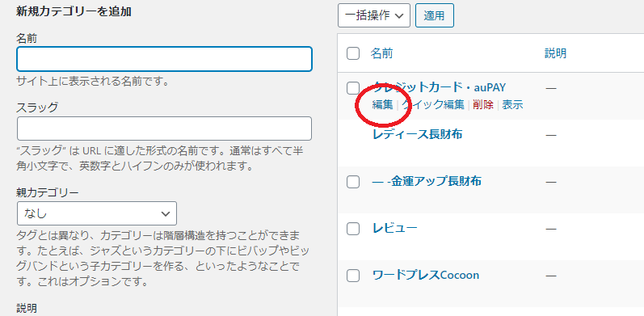The image size is (644, 316).
Task: Click the クイック編集 quick edit link
Action: [x=433, y=105]
